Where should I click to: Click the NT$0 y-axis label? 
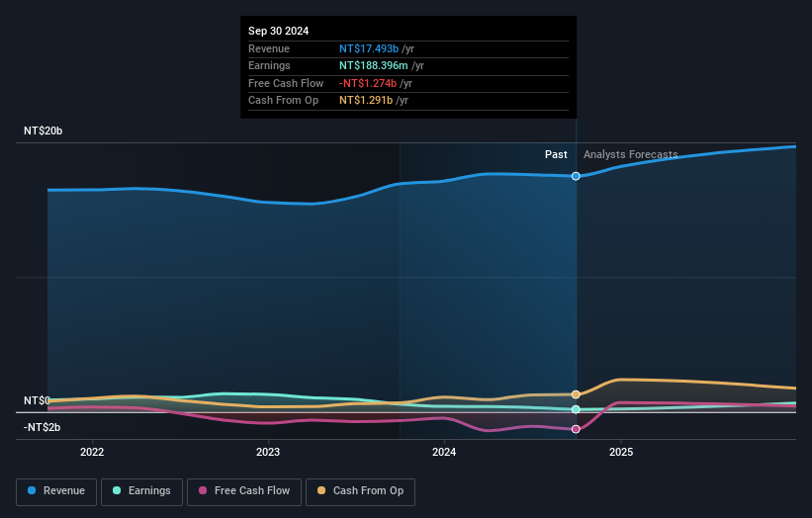(37, 400)
